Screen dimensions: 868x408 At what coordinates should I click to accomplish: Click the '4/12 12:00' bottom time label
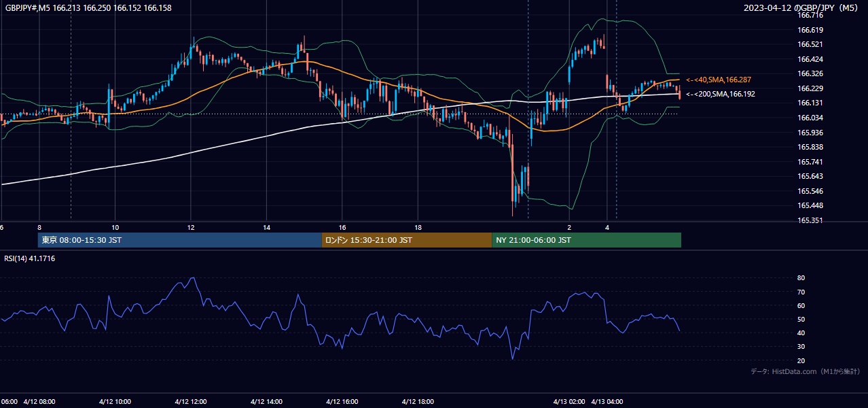(x=191, y=401)
